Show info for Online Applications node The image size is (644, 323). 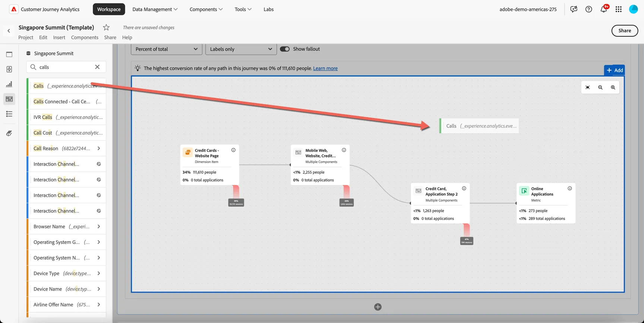click(x=570, y=188)
